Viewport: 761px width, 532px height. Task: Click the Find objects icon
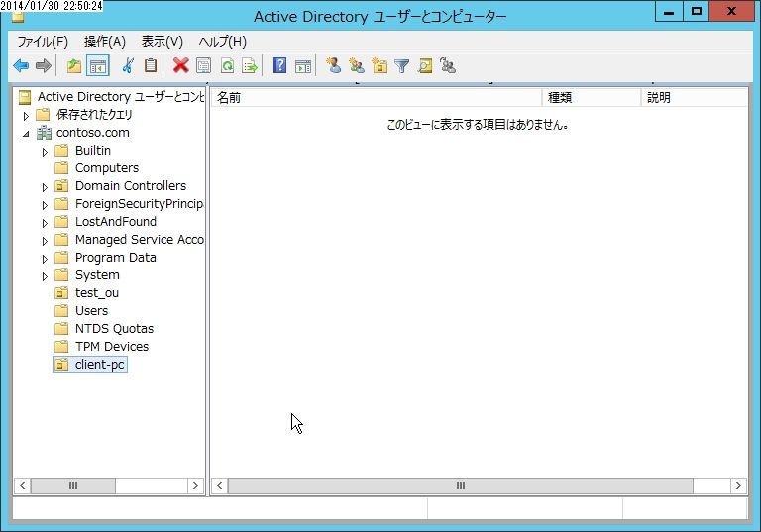point(425,65)
